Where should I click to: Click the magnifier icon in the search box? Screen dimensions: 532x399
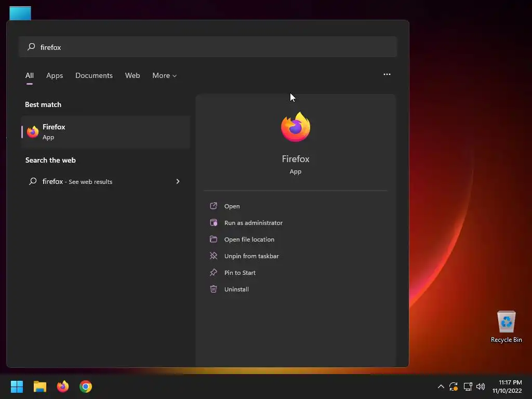(x=31, y=46)
